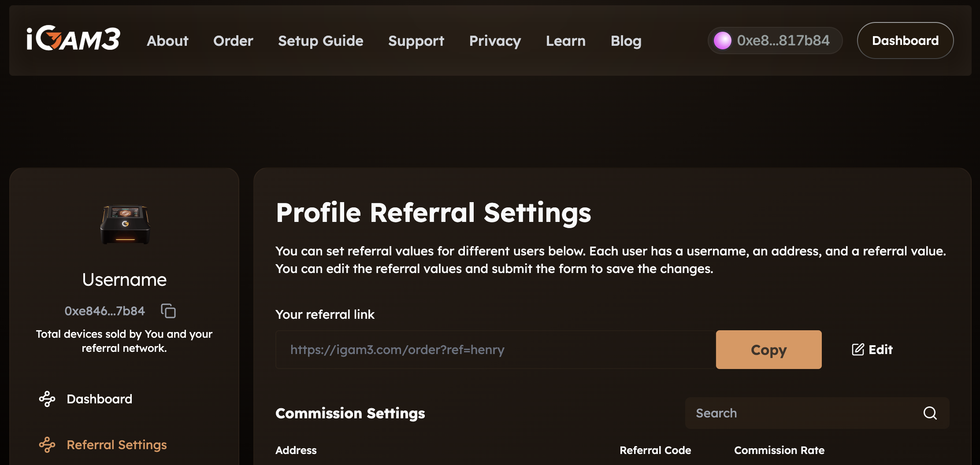Click the device image thumbnail

tap(125, 225)
